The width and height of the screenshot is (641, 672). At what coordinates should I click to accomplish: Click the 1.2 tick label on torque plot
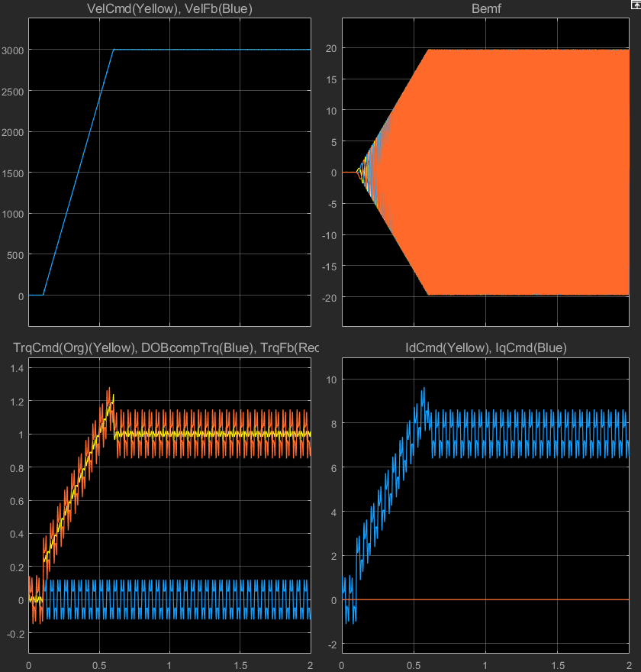tap(17, 402)
